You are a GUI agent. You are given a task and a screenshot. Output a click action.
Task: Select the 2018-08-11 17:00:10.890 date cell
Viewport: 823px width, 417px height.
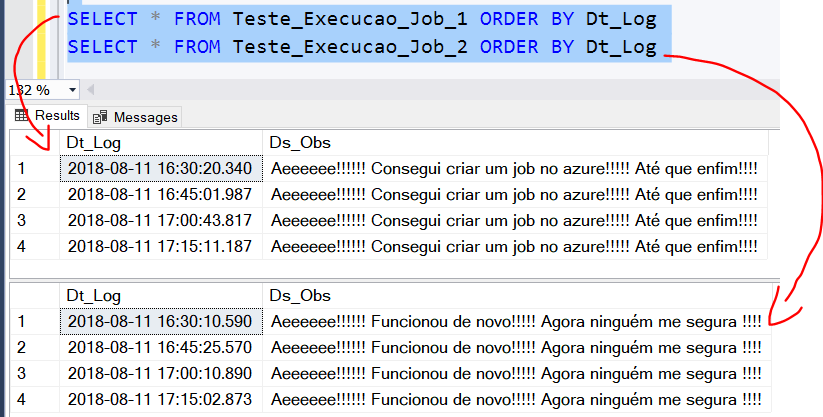point(160,373)
